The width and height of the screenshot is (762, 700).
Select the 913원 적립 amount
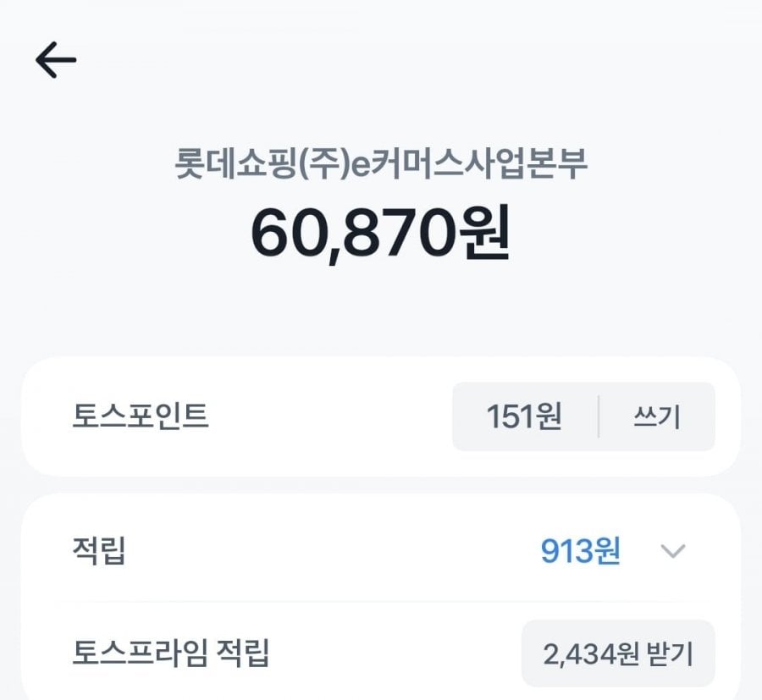581,552
